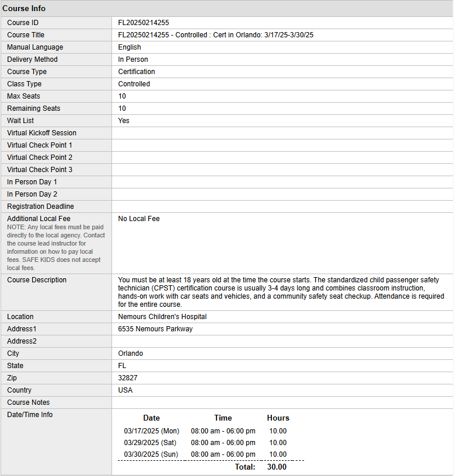Click the Course Description paragraph text
The image size is (454, 476).
(x=281, y=292)
